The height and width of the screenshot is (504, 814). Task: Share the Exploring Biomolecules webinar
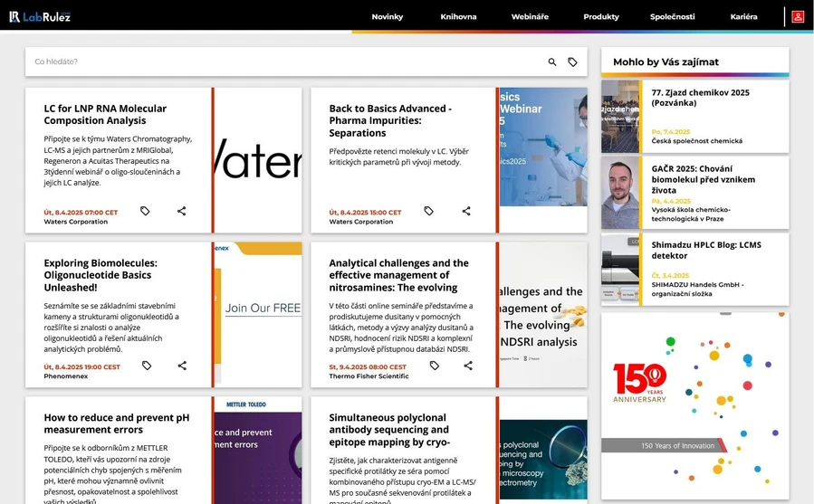coord(182,366)
